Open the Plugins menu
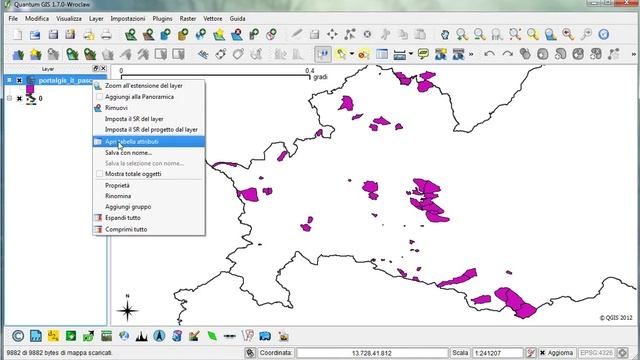Image resolution: width=640 pixels, height=360 pixels. click(162, 18)
